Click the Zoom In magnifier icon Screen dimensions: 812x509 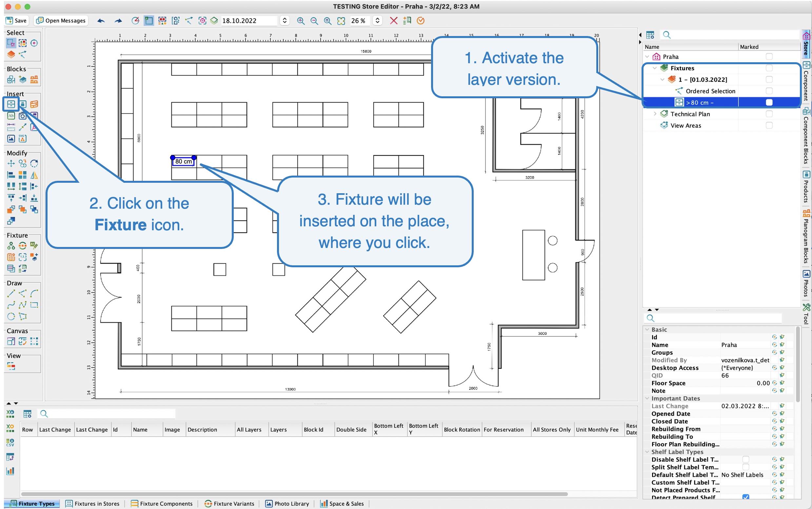pyautogui.click(x=301, y=21)
